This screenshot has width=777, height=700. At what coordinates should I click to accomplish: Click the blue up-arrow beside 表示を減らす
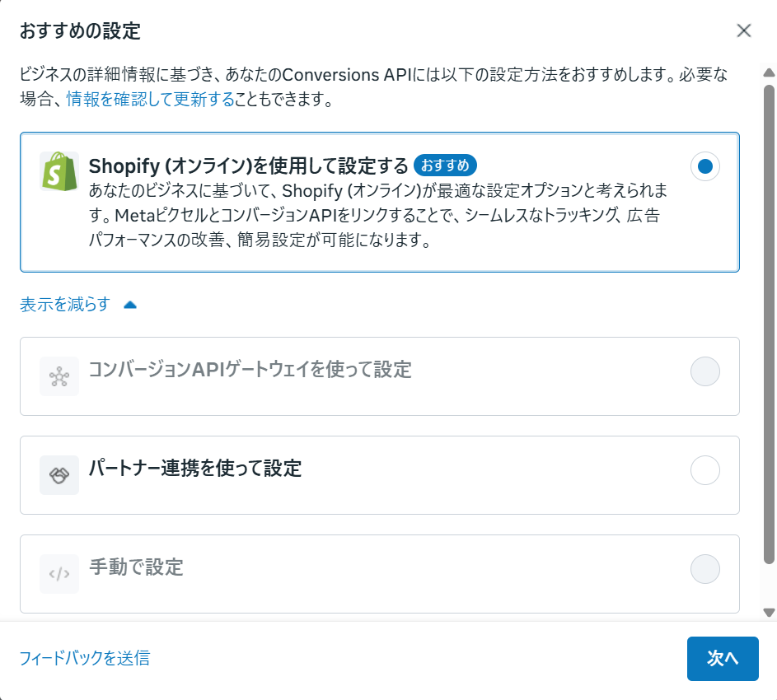129,305
